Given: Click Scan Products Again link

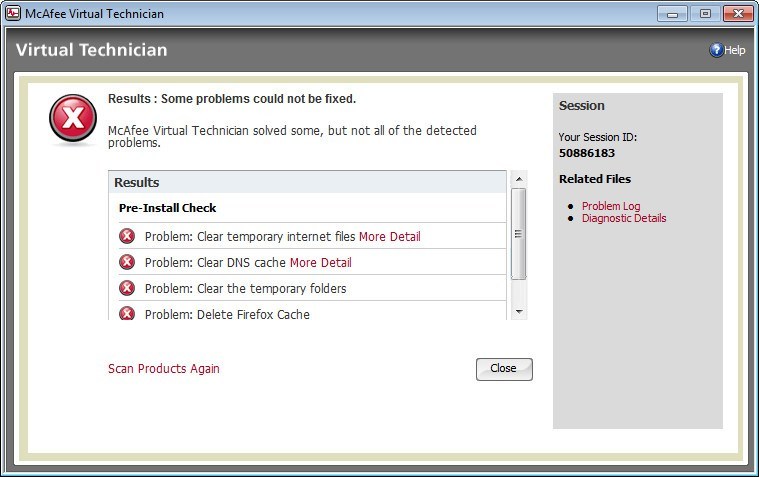Looking at the screenshot, I should coord(164,369).
